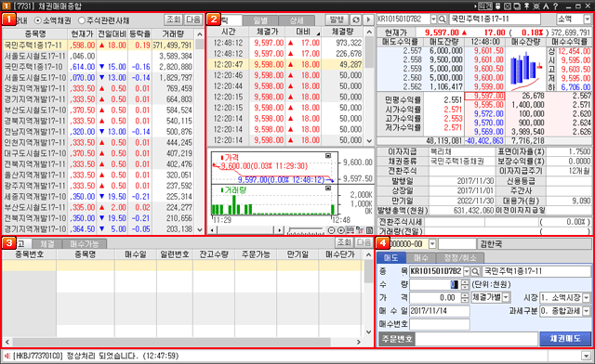Click the font size A icon in title bar
595x364 pixels.
coord(546,6)
